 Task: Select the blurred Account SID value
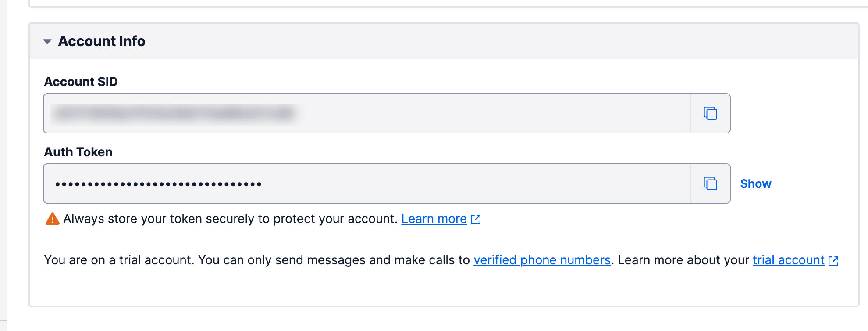174,113
